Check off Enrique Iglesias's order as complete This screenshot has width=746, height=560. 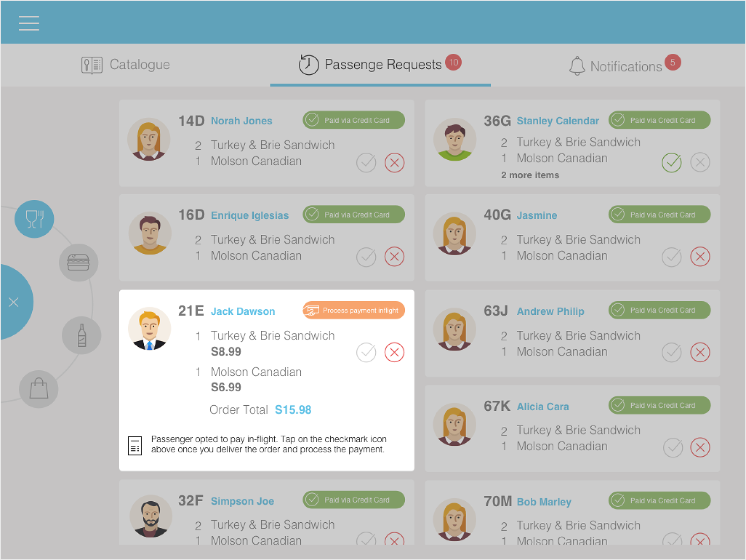pos(366,257)
